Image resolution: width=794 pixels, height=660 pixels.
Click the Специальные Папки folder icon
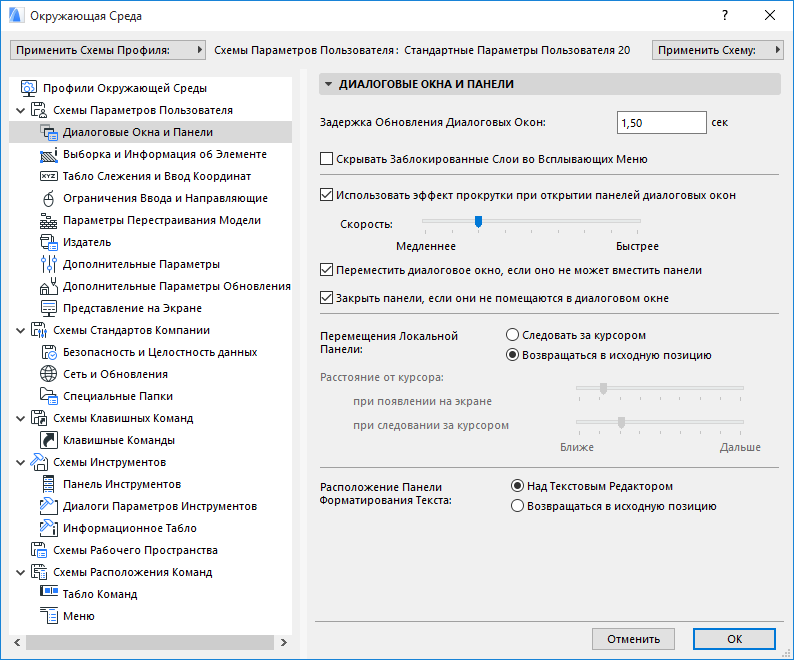(49, 396)
